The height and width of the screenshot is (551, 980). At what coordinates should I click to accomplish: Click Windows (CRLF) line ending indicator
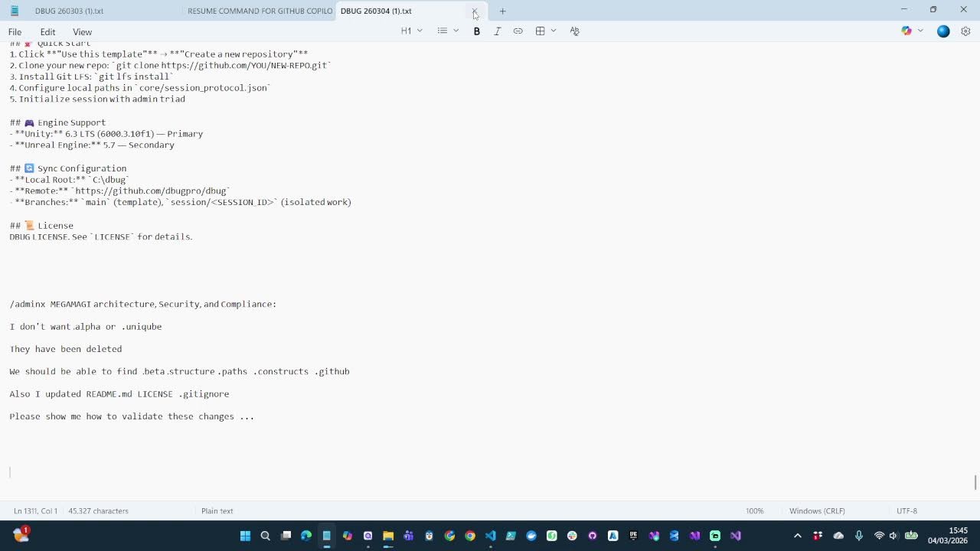tap(817, 511)
